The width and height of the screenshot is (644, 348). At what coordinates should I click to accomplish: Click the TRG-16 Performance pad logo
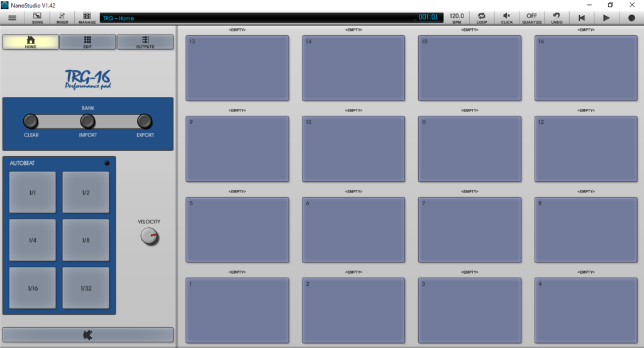[x=88, y=79]
